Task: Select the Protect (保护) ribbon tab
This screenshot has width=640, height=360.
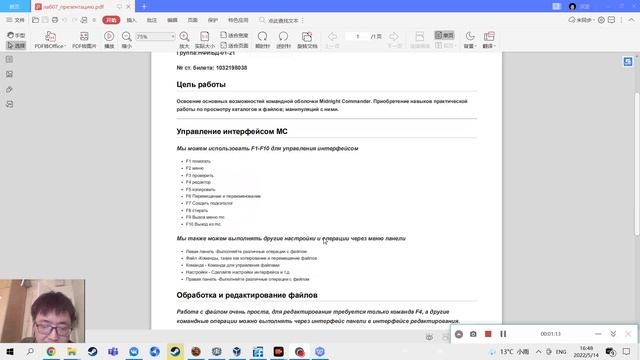Action: click(213, 20)
